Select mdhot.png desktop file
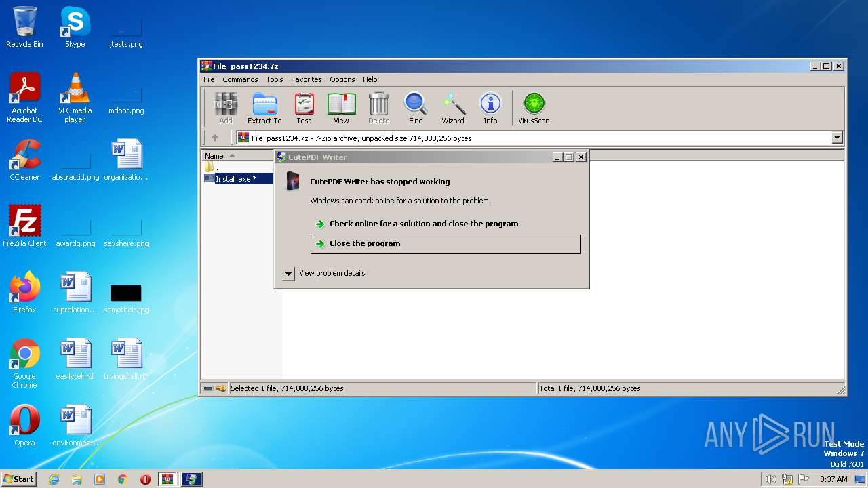The height and width of the screenshot is (488, 868). click(x=126, y=99)
